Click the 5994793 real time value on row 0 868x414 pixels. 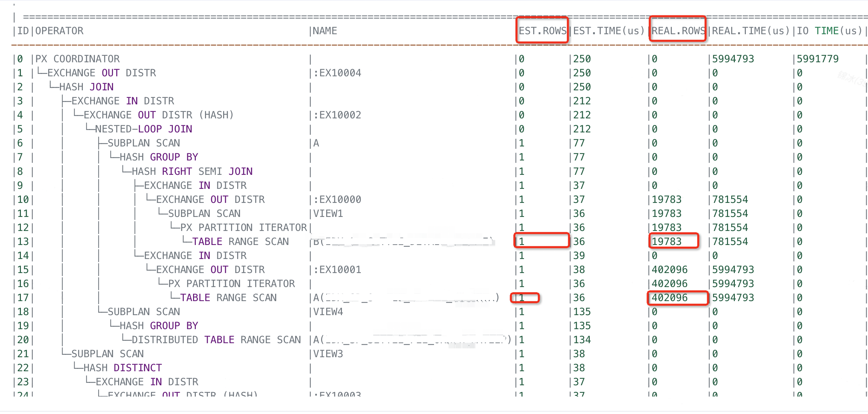[732, 59]
